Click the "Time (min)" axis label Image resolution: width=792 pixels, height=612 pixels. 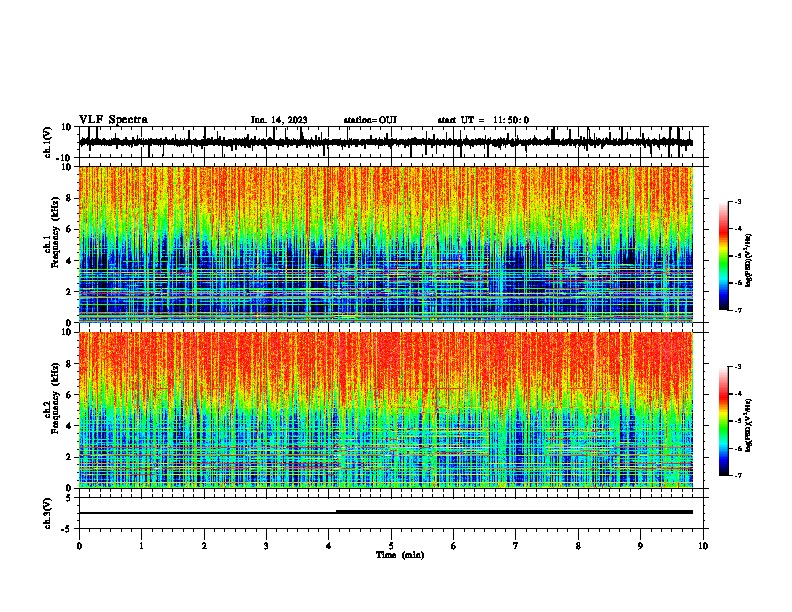pos(400,555)
